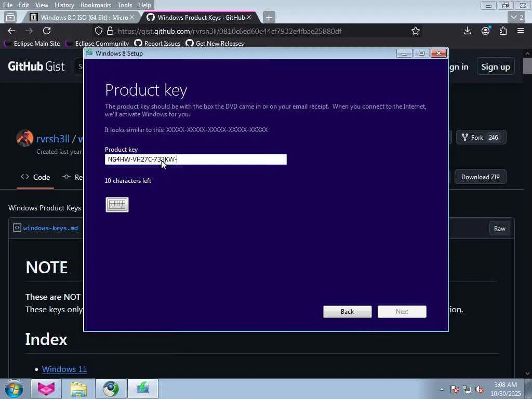Click the tracking protection shield icon

[99, 31]
